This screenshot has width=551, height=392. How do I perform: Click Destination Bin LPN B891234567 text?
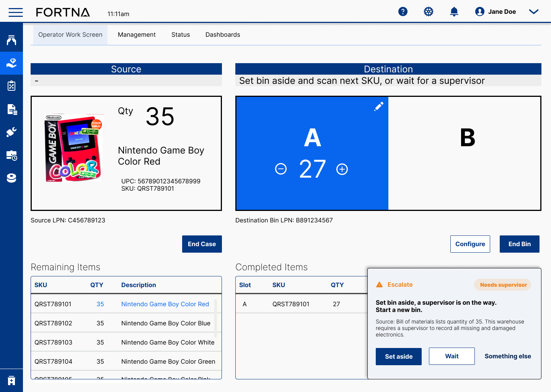pos(284,220)
